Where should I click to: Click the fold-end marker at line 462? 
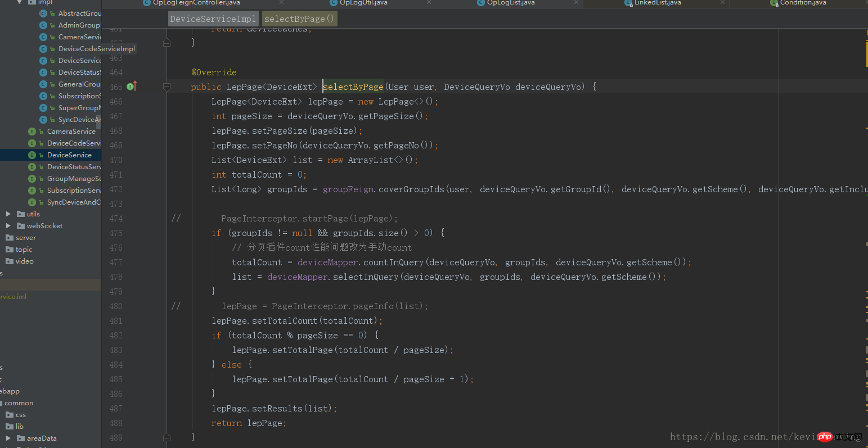(x=167, y=42)
